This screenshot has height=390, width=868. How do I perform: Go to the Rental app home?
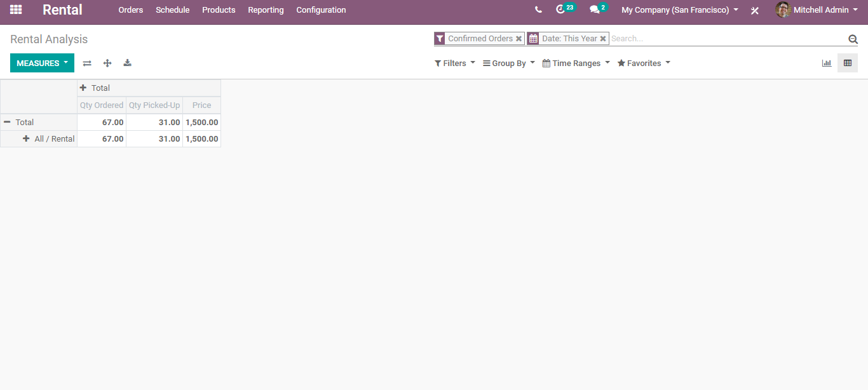click(62, 10)
